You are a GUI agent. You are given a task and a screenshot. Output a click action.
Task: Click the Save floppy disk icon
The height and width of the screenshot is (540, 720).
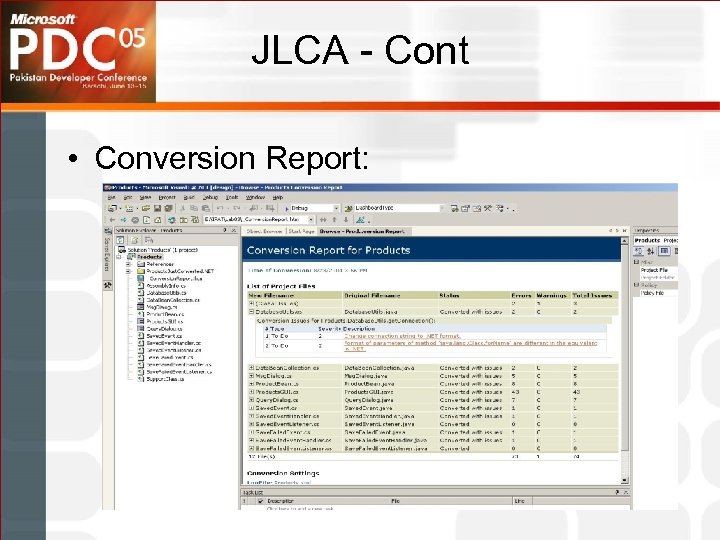[157, 208]
